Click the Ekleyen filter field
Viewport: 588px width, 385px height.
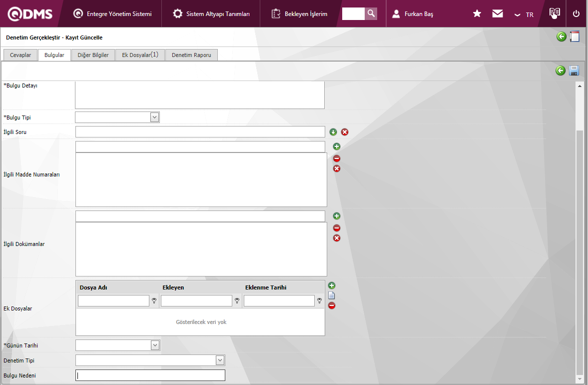(x=196, y=300)
